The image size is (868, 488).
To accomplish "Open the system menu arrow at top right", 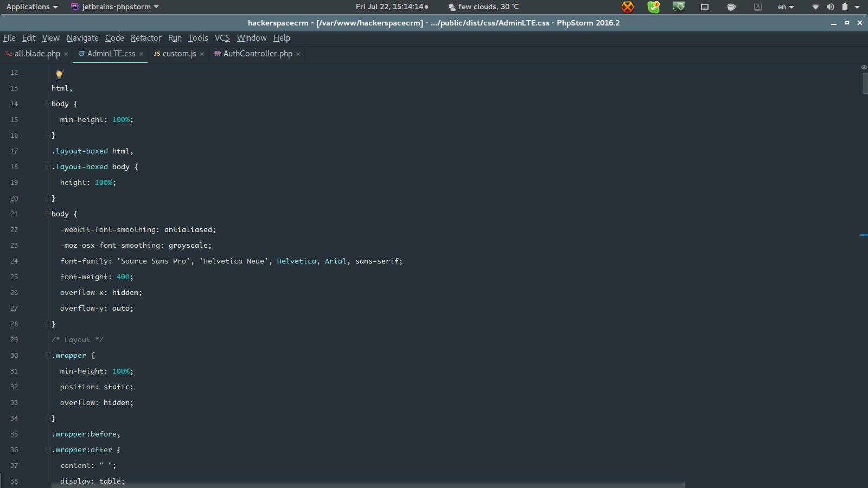I will pos(857,7).
